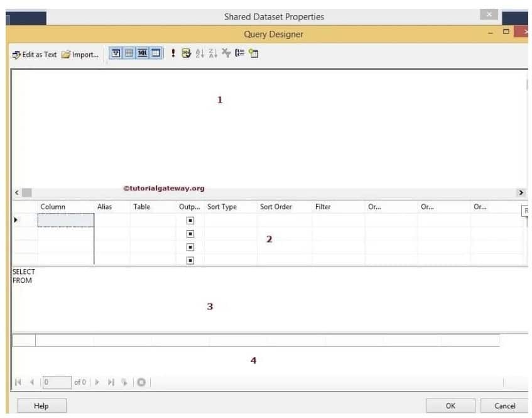The width and height of the screenshot is (532, 418).
Task: Toggle the Grid pane icon
Action: click(129, 54)
